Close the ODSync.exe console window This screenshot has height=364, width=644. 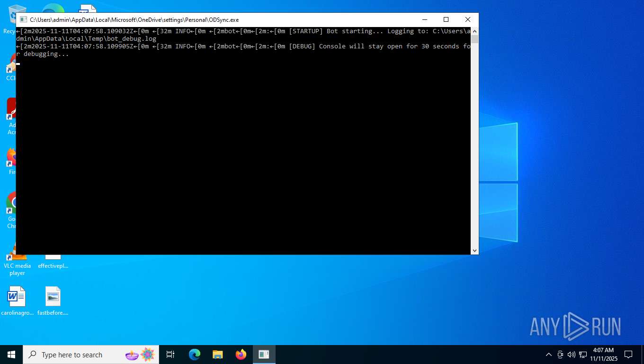pos(467,19)
